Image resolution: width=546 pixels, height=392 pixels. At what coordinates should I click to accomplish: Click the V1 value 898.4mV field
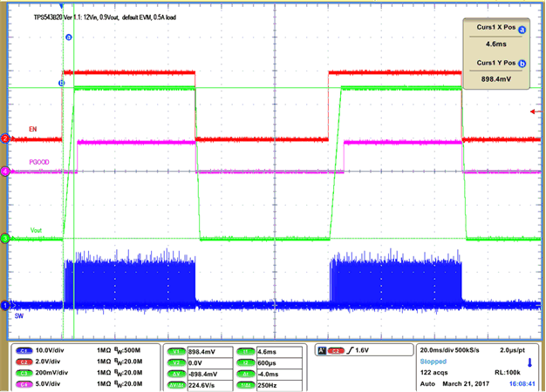pos(210,352)
